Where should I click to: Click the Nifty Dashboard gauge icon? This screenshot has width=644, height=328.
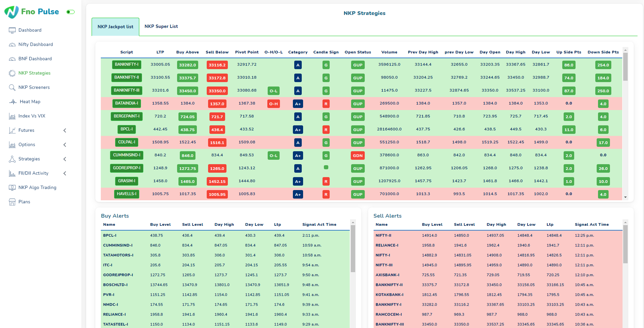click(x=12, y=45)
